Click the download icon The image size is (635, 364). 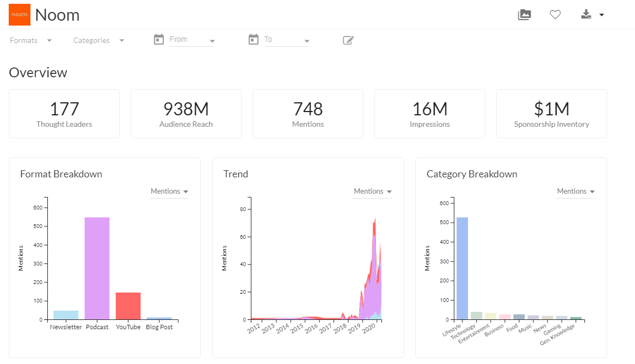point(586,15)
